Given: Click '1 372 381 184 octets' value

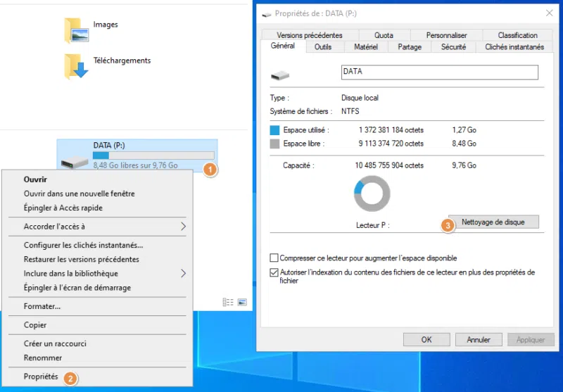Looking at the screenshot, I should 391,130.
